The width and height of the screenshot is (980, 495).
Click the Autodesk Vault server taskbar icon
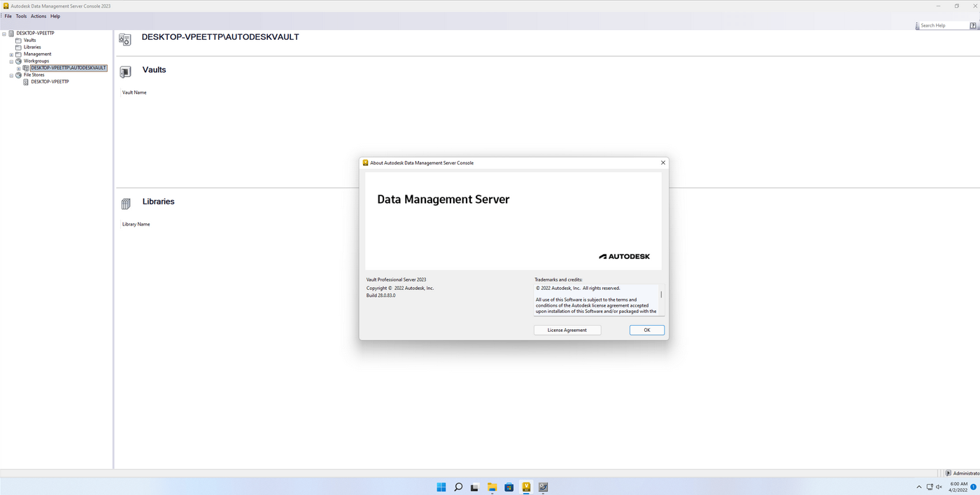(526, 487)
